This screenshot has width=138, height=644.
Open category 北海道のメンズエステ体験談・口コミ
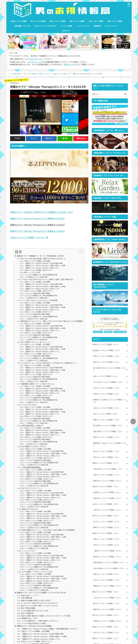[x=110, y=351]
